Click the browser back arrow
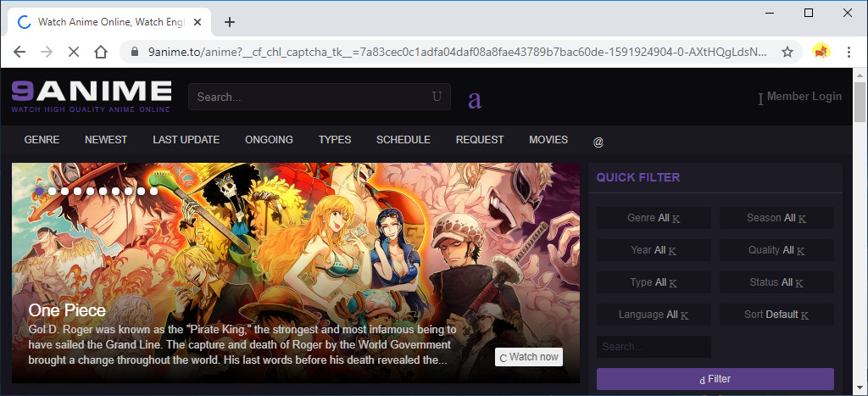This screenshot has height=396, width=868. (19, 52)
